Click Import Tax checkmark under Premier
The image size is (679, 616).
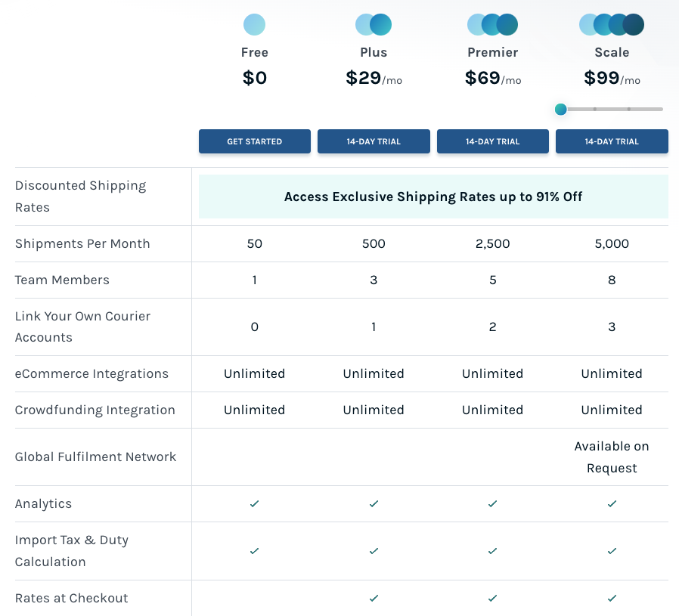pos(492,551)
